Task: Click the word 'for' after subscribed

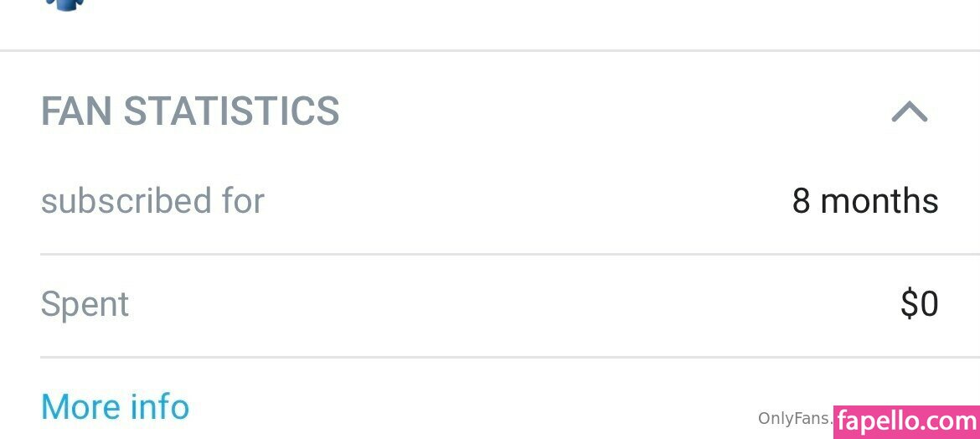Action: coord(243,201)
